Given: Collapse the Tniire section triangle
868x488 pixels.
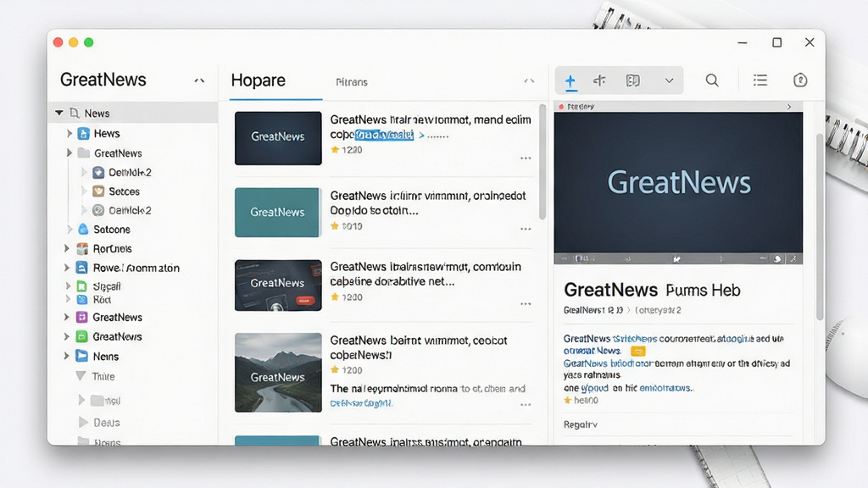Looking at the screenshot, I should tap(81, 376).
